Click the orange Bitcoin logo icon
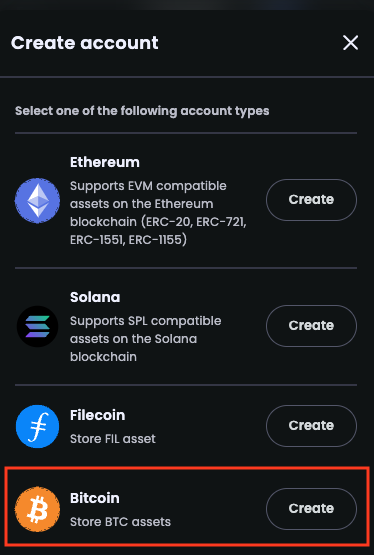The height and width of the screenshot is (555, 374). click(x=37, y=509)
